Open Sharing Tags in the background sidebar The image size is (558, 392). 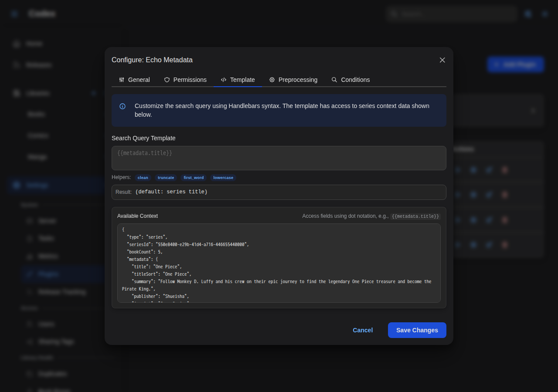[56, 341]
